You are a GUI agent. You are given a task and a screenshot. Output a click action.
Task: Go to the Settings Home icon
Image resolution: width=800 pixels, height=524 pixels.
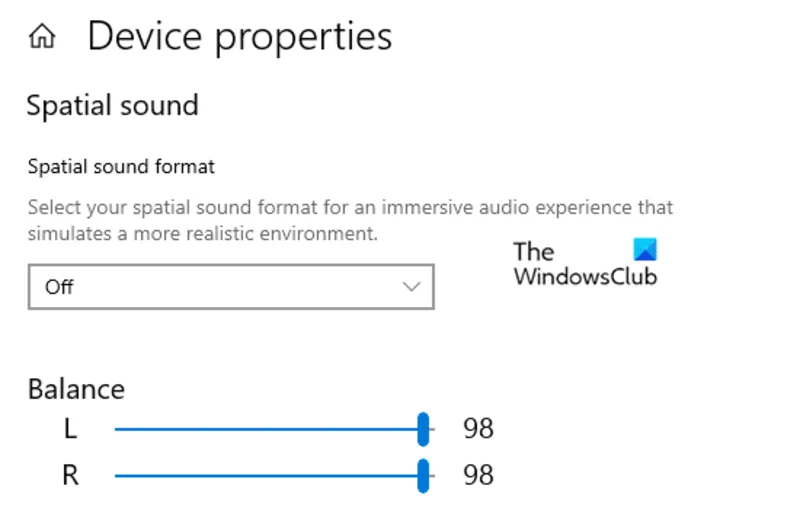[42, 36]
